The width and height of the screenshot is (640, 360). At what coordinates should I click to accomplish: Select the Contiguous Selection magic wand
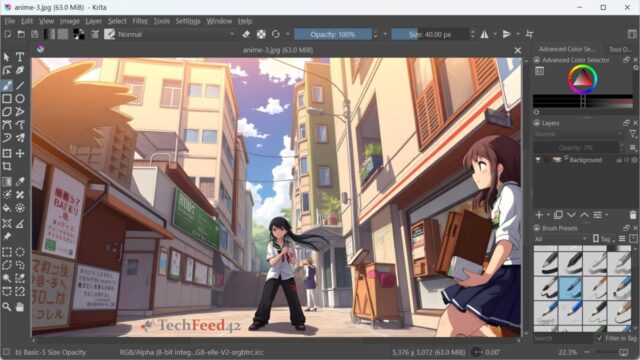[7, 278]
